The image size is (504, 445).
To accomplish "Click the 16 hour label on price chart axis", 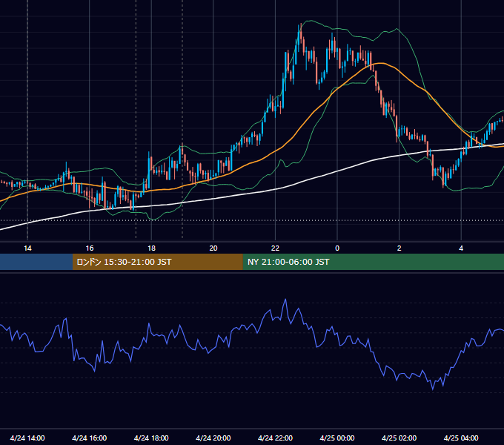I will pos(90,248).
